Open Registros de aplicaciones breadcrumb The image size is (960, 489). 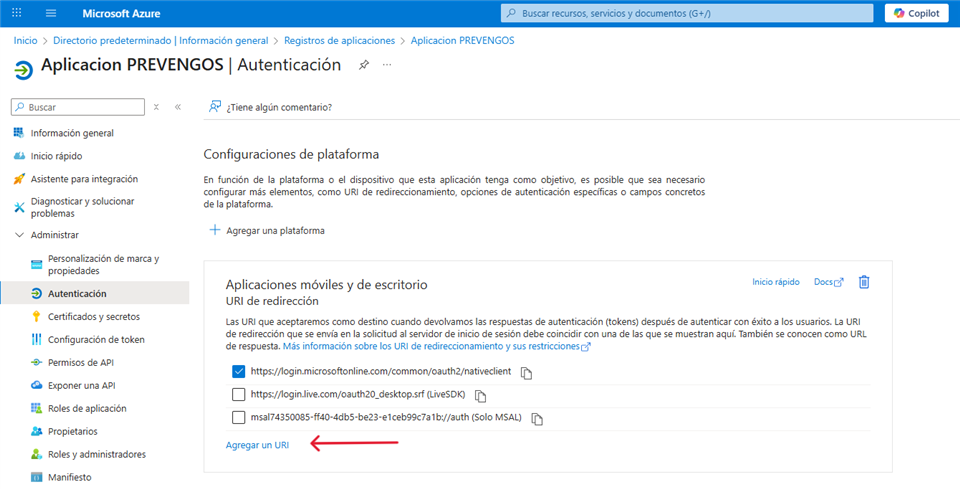340,40
